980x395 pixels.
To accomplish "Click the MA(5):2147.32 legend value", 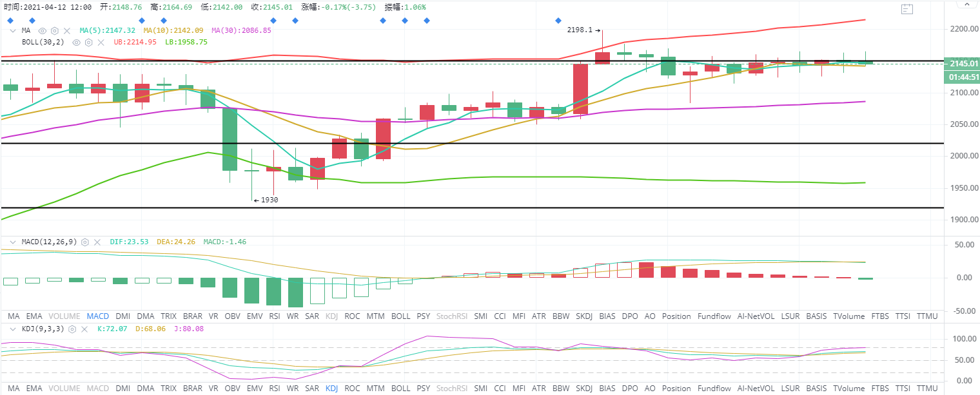I will [x=108, y=30].
